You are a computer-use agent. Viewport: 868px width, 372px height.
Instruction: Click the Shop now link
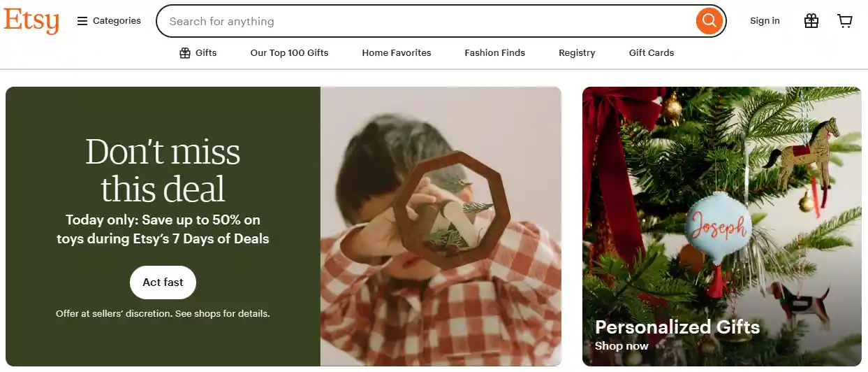(621, 346)
